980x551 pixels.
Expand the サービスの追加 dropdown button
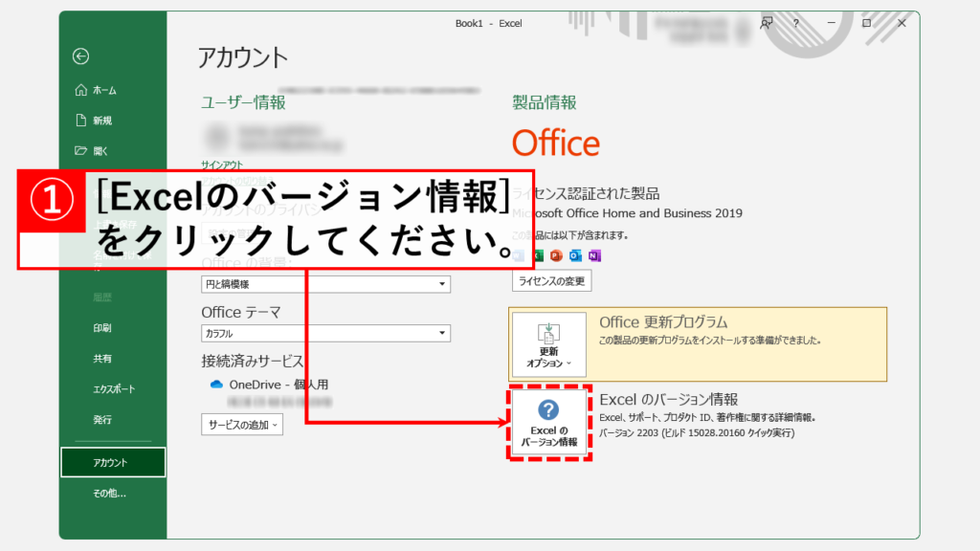click(x=242, y=424)
